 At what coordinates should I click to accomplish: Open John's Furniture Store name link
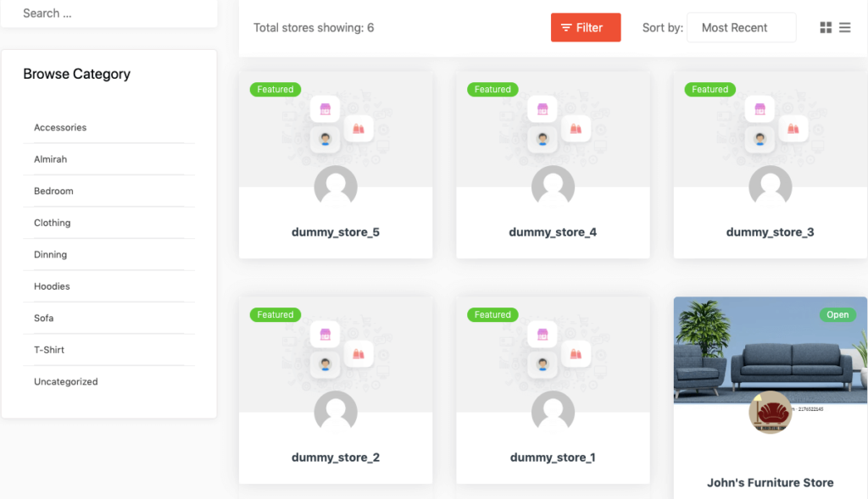point(770,483)
